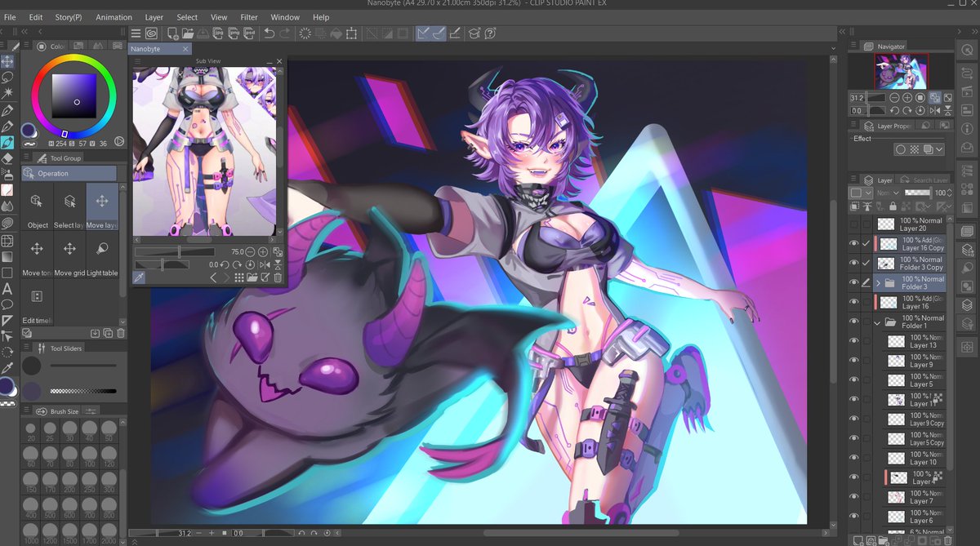Hide Folder 3 Copy via eye icon
The height and width of the screenshot is (546, 980).
[854, 263]
